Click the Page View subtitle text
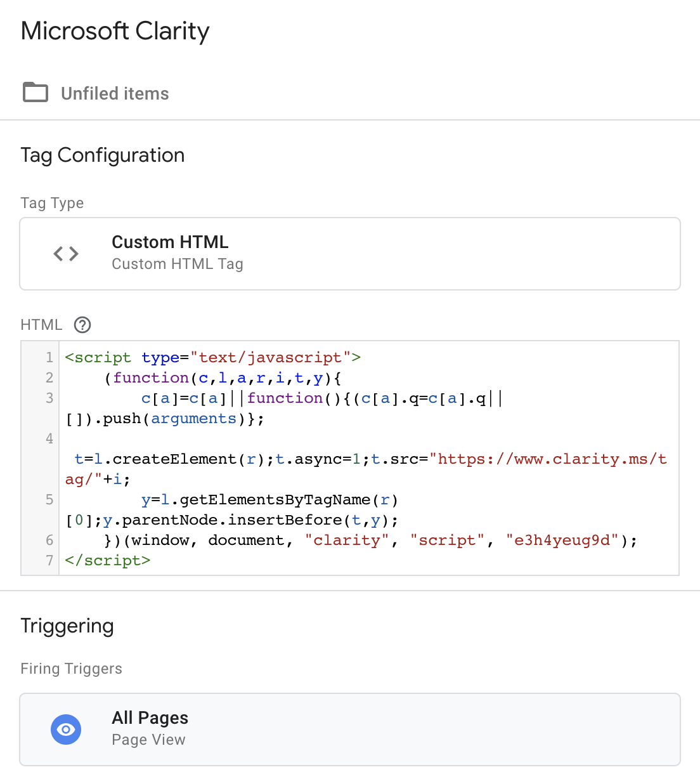Image resolution: width=700 pixels, height=779 pixels. (149, 740)
